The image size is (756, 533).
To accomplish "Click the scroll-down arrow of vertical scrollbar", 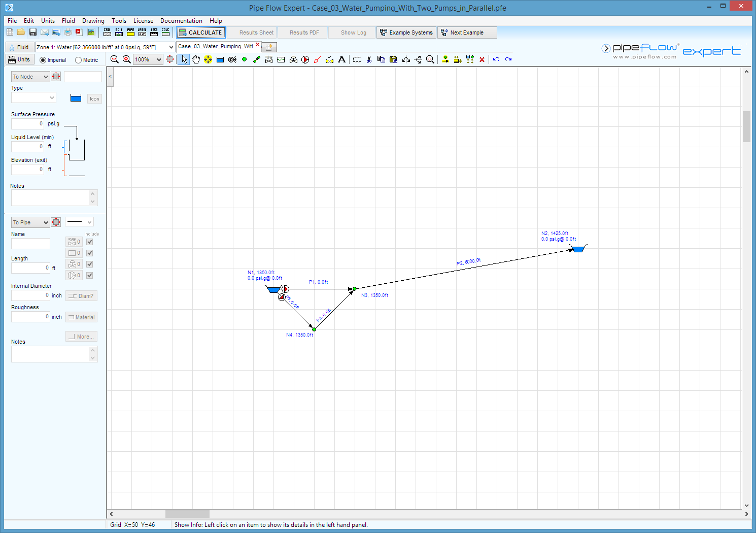I will click(746, 506).
